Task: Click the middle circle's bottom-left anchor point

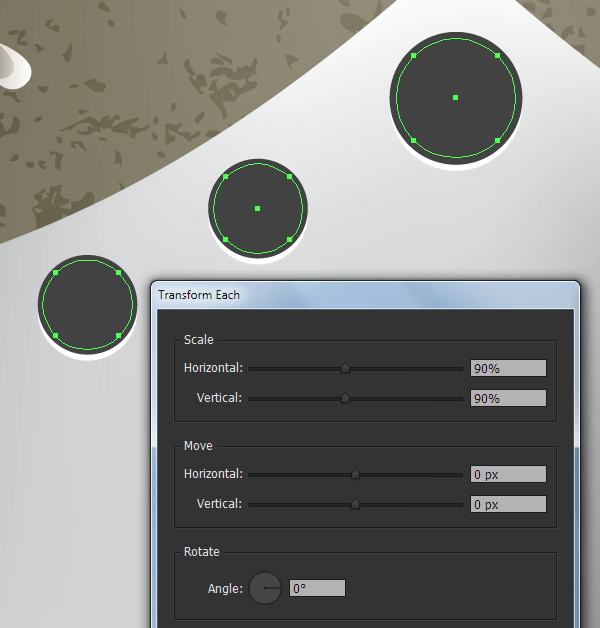Action: 226,240
